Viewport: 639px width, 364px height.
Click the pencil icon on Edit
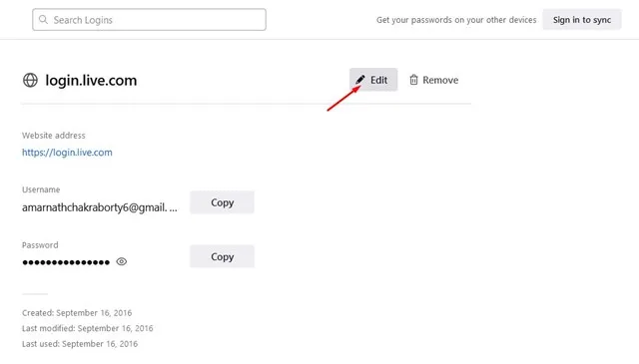pyautogui.click(x=359, y=80)
